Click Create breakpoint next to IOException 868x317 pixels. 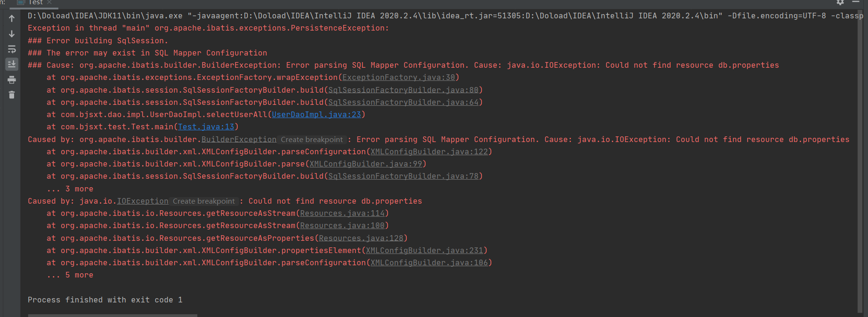point(204,201)
